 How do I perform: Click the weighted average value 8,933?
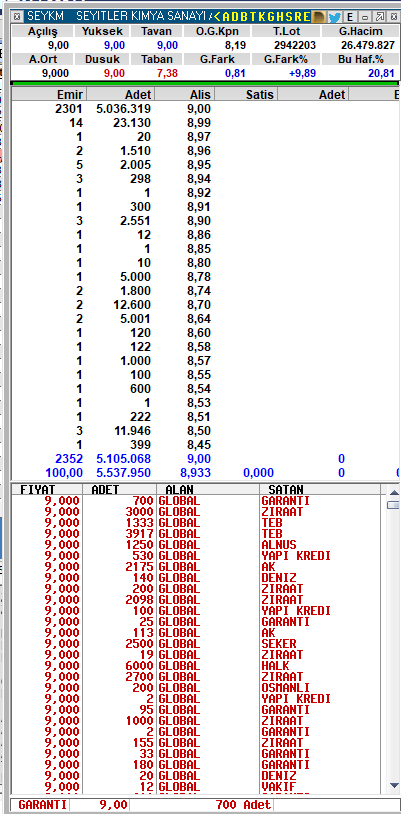click(x=195, y=473)
